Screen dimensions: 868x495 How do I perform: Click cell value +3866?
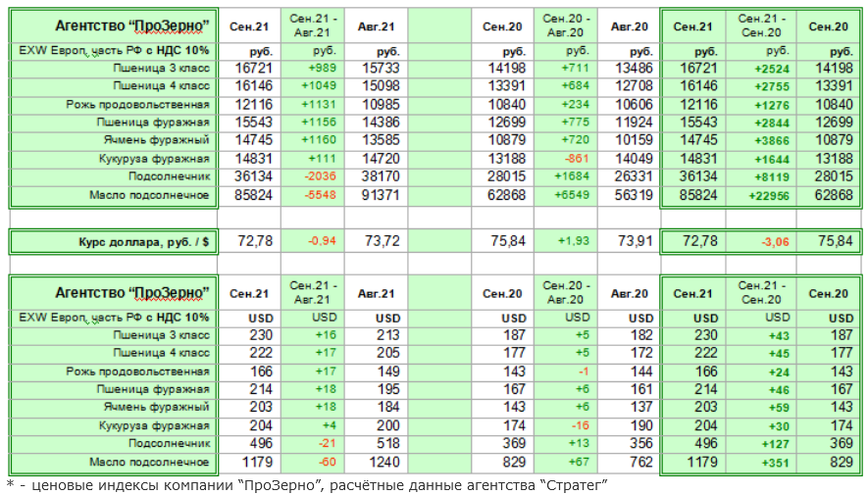[772, 141]
